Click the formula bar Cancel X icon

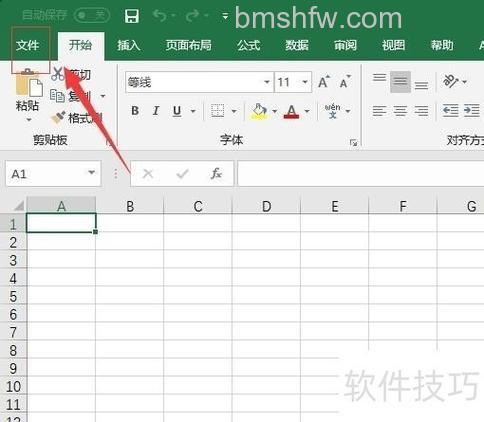click(x=148, y=174)
